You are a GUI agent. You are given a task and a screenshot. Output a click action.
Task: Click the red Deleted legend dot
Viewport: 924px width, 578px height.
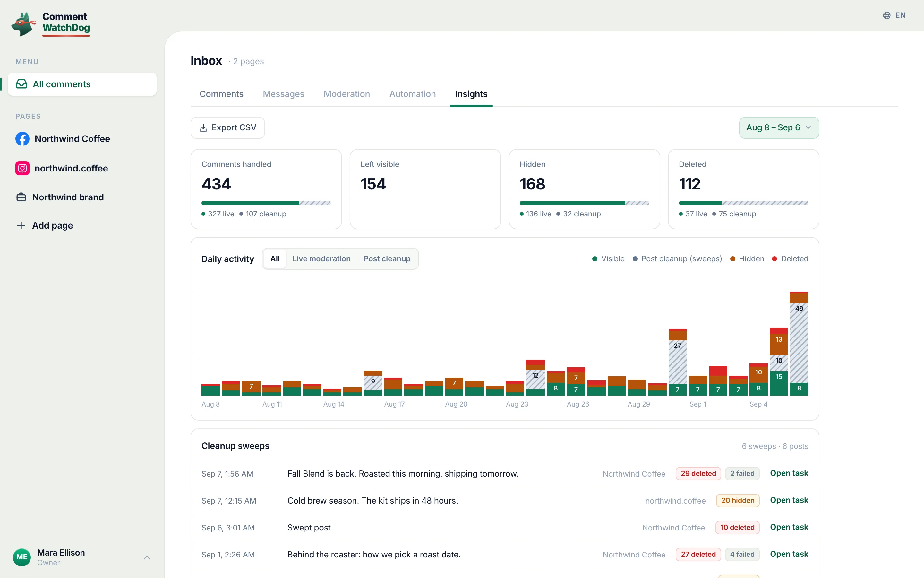point(774,259)
